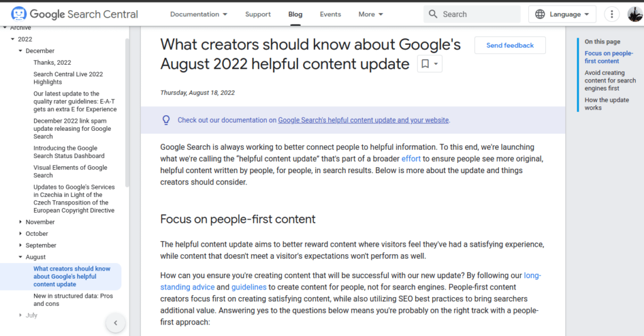644x336 pixels.
Task: Open the three-dot more options menu
Action: (x=611, y=14)
